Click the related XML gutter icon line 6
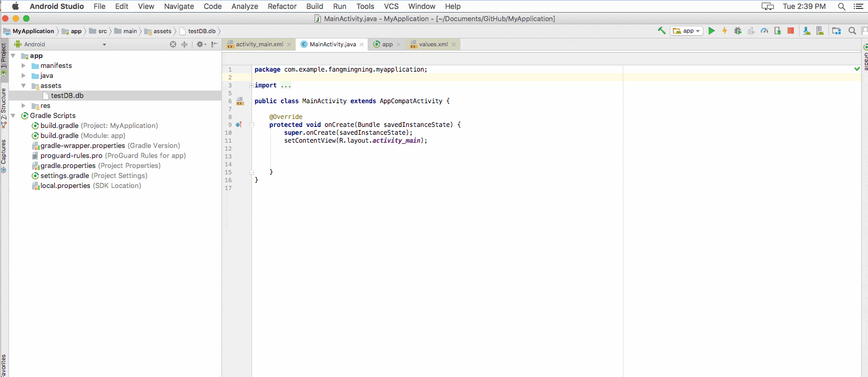The height and width of the screenshot is (377, 868). [x=240, y=101]
